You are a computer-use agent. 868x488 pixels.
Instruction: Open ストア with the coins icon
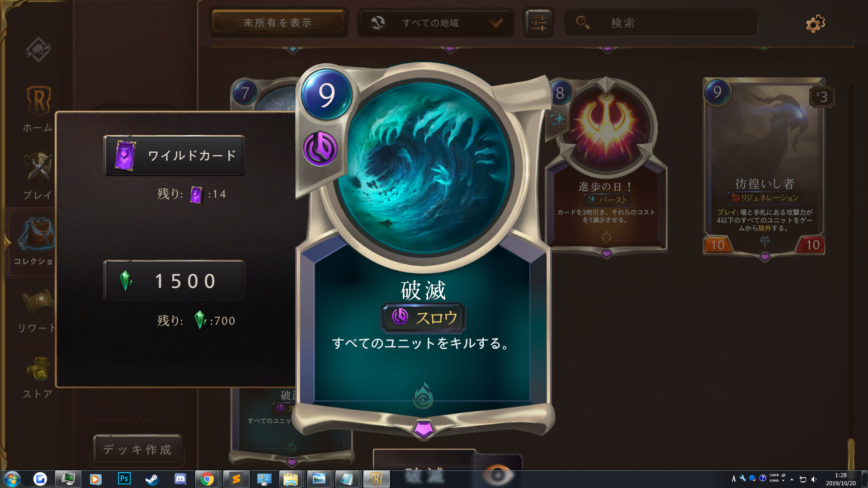pyautogui.click(x=38, y=369)
